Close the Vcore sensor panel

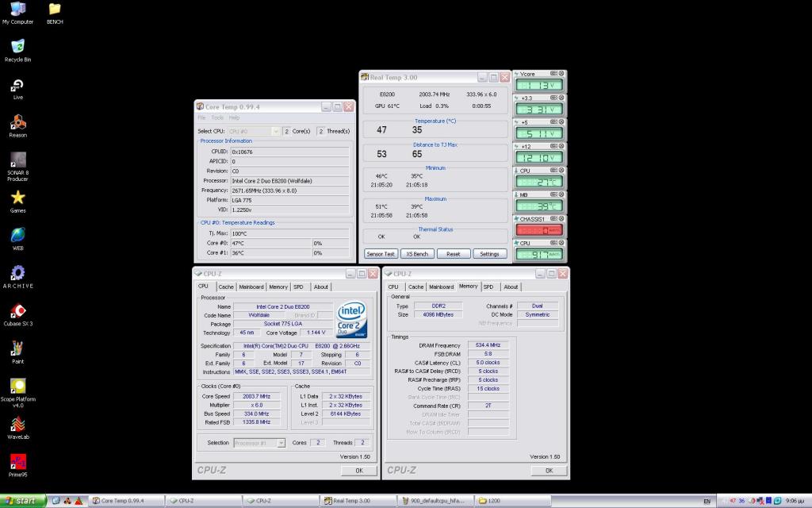[x=561, y=74]
